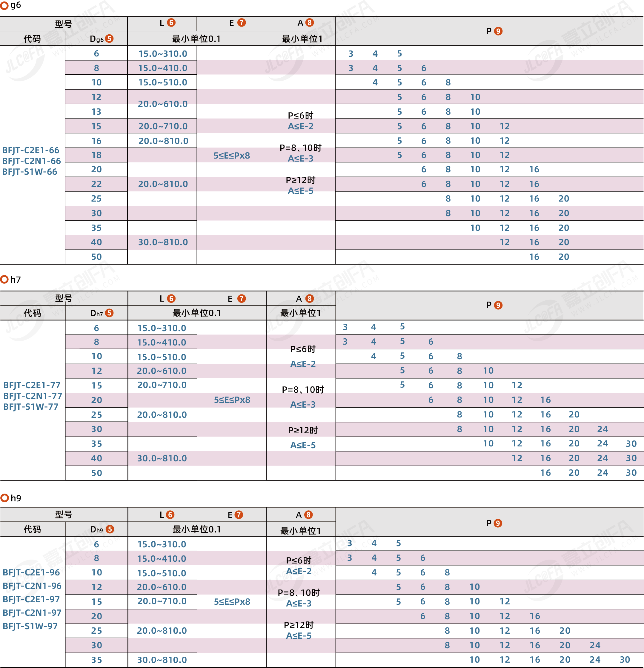Click D value 13 in g6 table
644x668 pixels.
(96, 112)
